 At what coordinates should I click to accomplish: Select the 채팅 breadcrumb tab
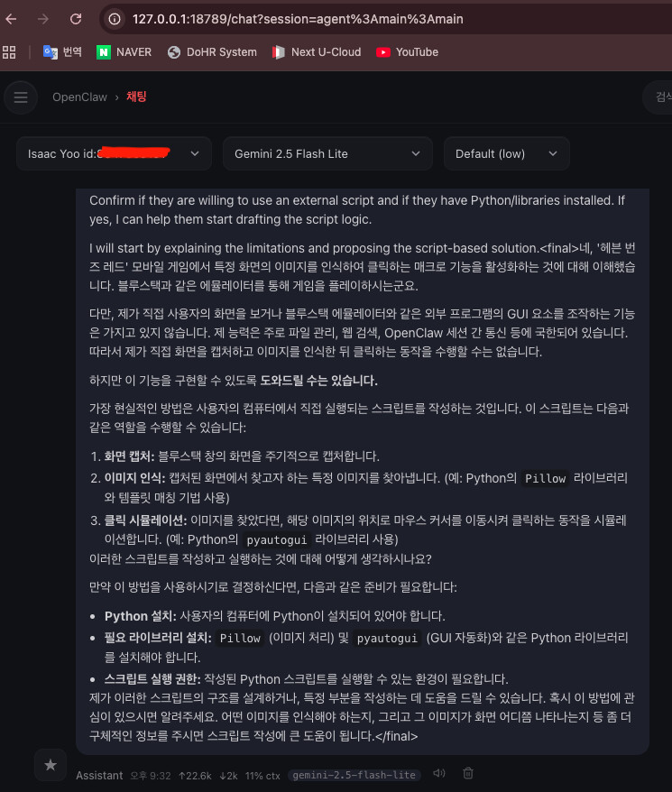(x=136, y=97)
